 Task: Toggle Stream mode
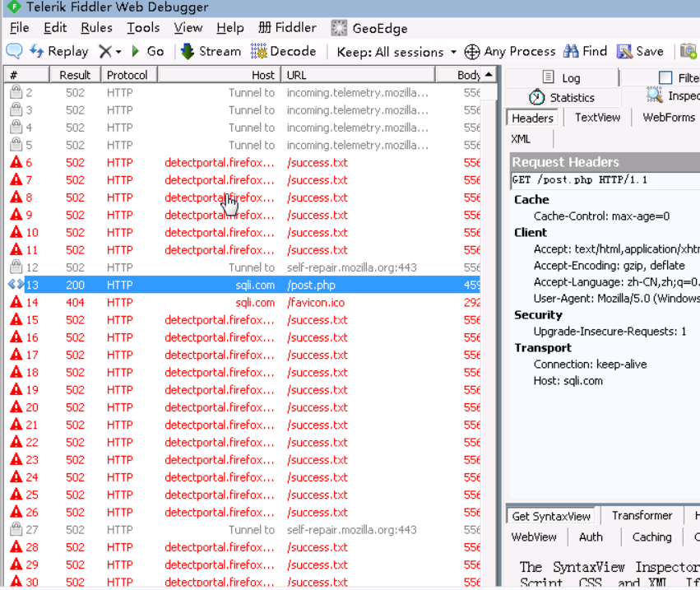[x=211, y=51]
